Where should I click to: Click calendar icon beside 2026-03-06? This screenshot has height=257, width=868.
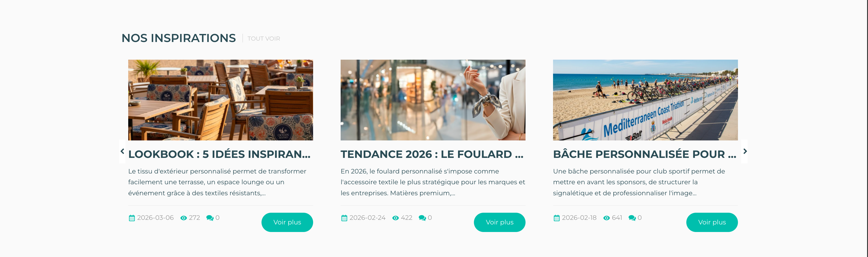[x=132, y=218]
